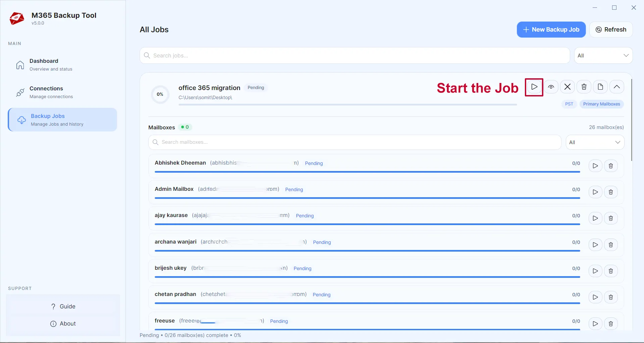Click the PST format tag
Screen dimensions: 644x343
(x=569, y=104)
